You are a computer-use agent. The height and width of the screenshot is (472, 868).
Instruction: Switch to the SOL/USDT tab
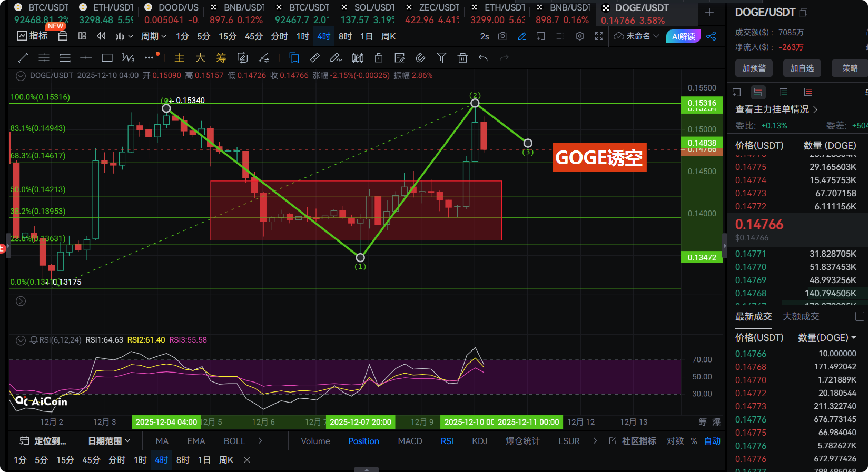(368, 8)
